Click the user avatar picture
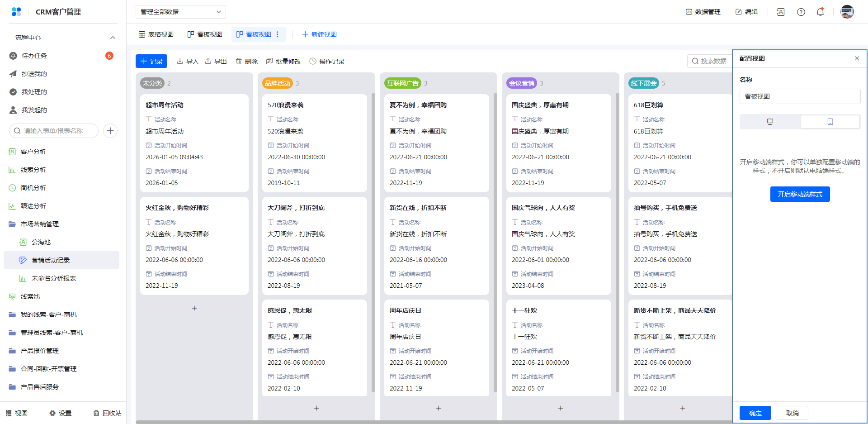This screenshot has width=868, height=424. click(x=847, y=12)
